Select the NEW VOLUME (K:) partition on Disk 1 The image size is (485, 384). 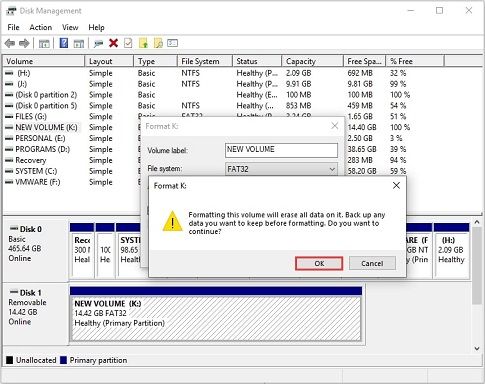point(216,313)
